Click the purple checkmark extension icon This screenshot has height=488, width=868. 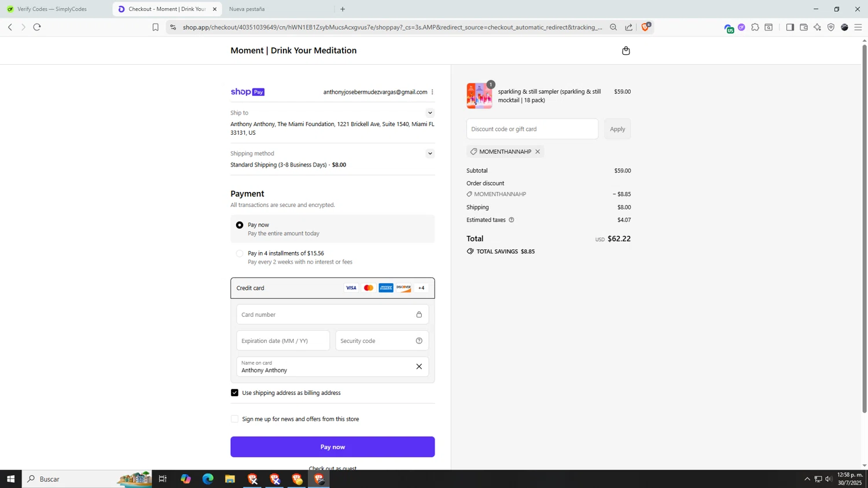pyautogui.click(x=741, y=27)
